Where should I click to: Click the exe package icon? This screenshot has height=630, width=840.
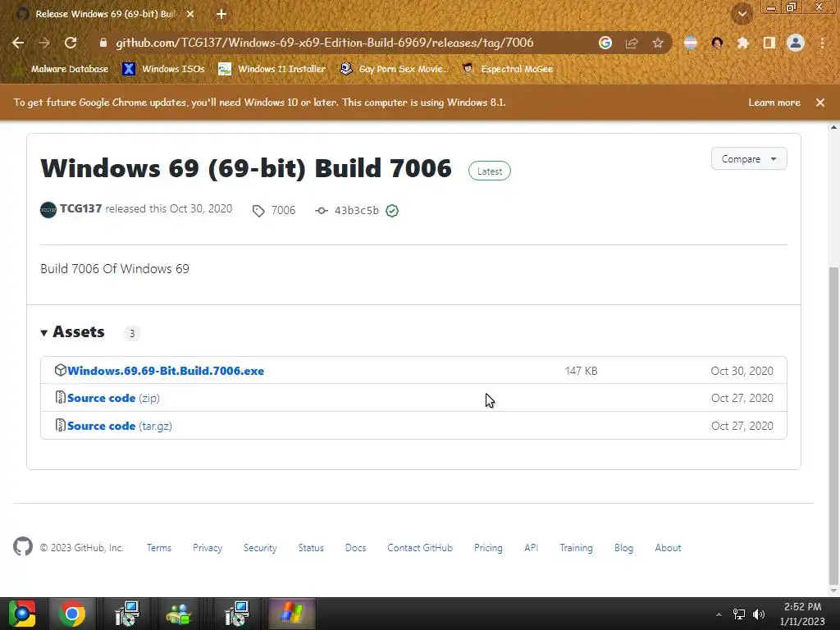click(61, 370)
